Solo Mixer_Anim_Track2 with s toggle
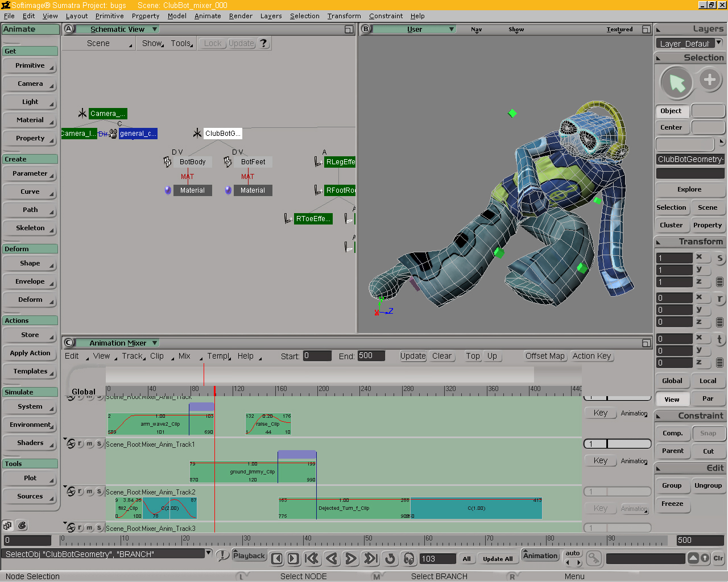Image resolution: width=728 pixels, height=582 pixels. pyautogui.click(x=99, y=492)
